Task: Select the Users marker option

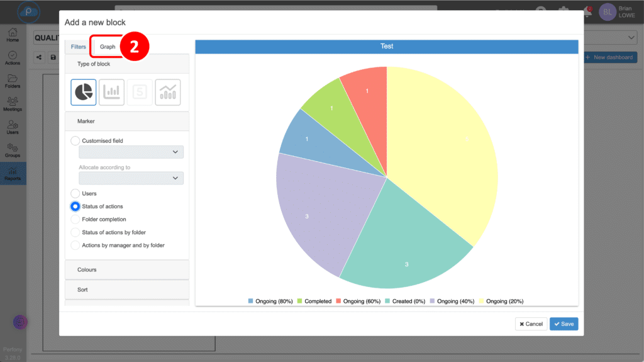Action: (x=75, y=193)
